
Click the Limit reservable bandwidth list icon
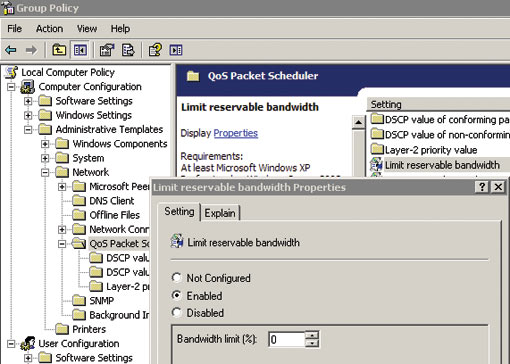click(376, 165)
